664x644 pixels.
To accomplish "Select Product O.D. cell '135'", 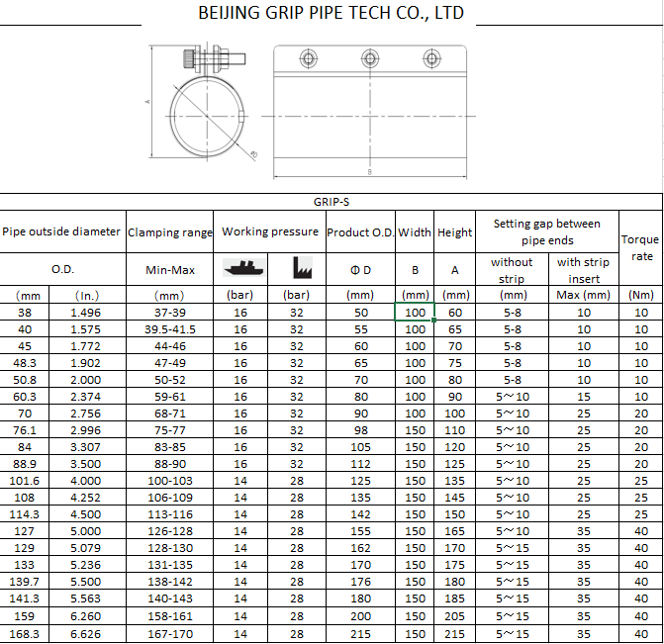I will click(361, 497).
